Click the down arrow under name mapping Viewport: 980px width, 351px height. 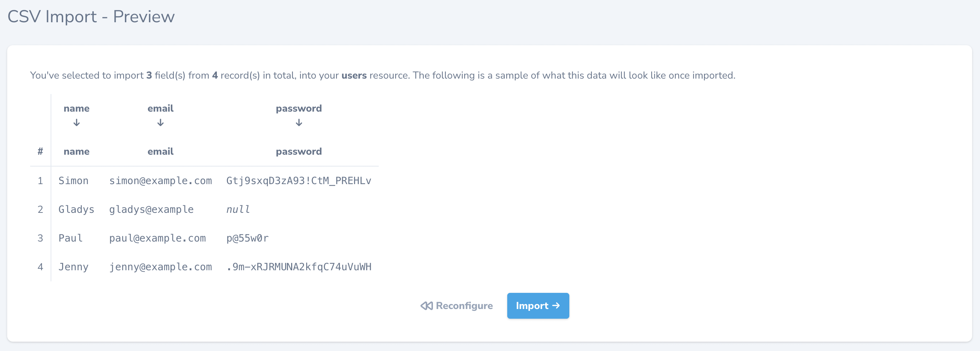pos(76,122)
